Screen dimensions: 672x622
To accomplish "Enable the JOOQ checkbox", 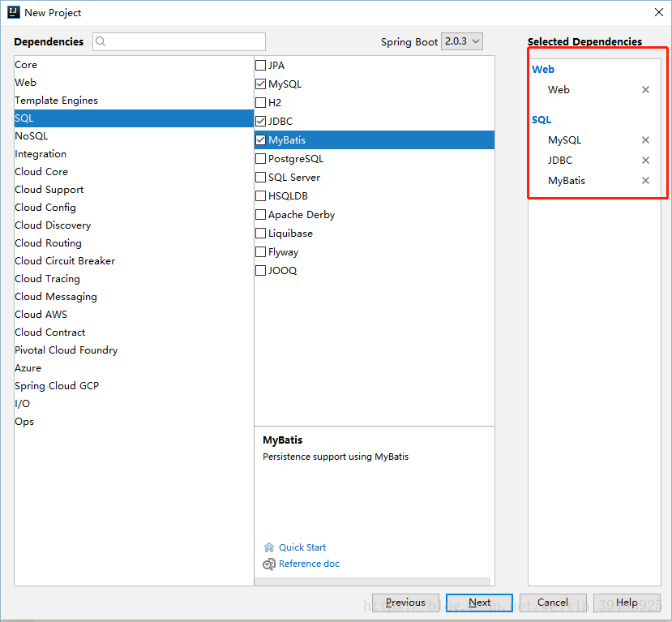I will (260, 271).
